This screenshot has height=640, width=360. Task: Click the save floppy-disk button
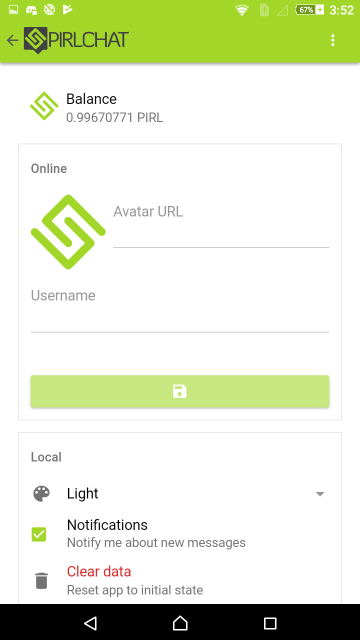180,391
